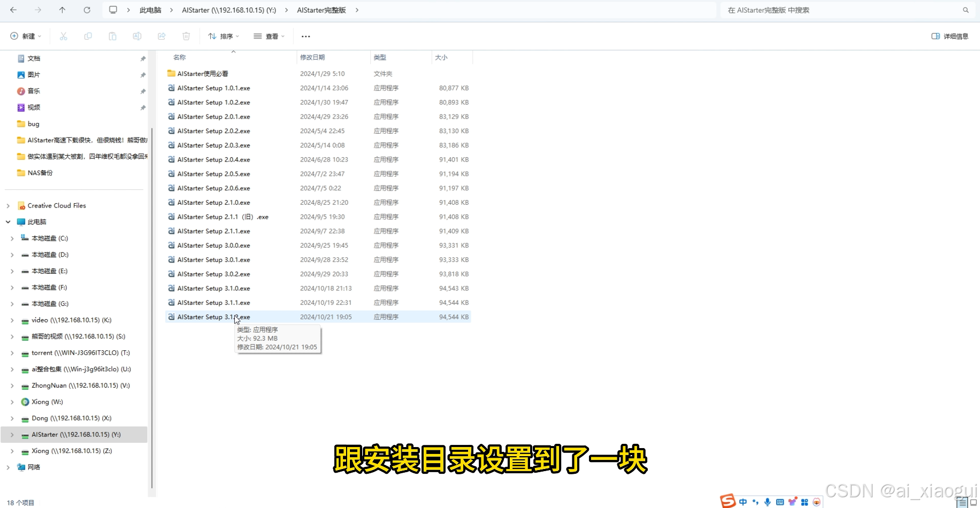Expand 本地磁盘 (D:) node
Image resolution: width=980 pixels, height=508 pixels.
[x=12, y=255]
